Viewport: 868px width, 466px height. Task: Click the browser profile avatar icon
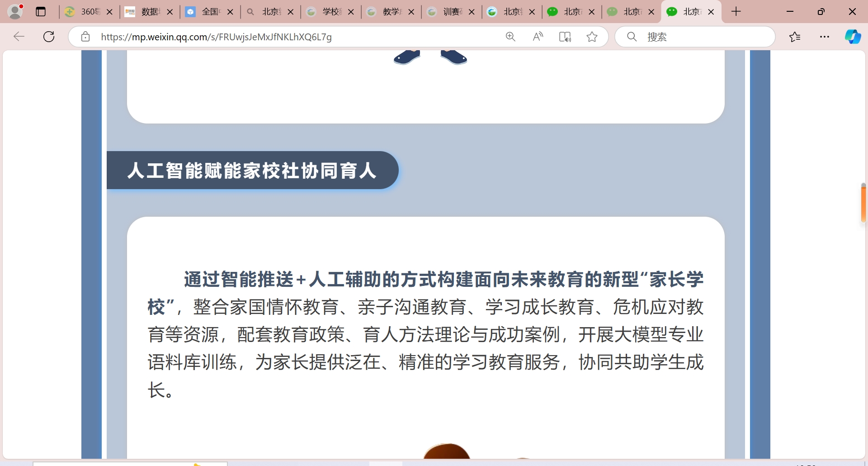click(15, 12)
